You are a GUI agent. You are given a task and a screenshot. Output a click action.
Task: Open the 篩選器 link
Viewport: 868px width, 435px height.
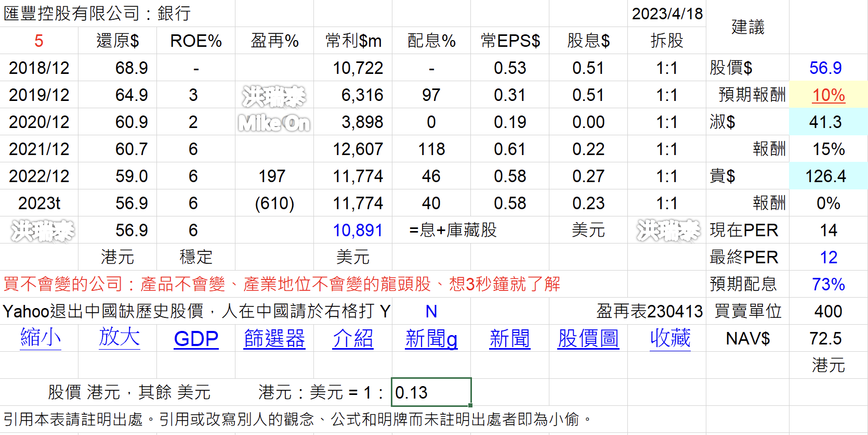pos(274,339)
